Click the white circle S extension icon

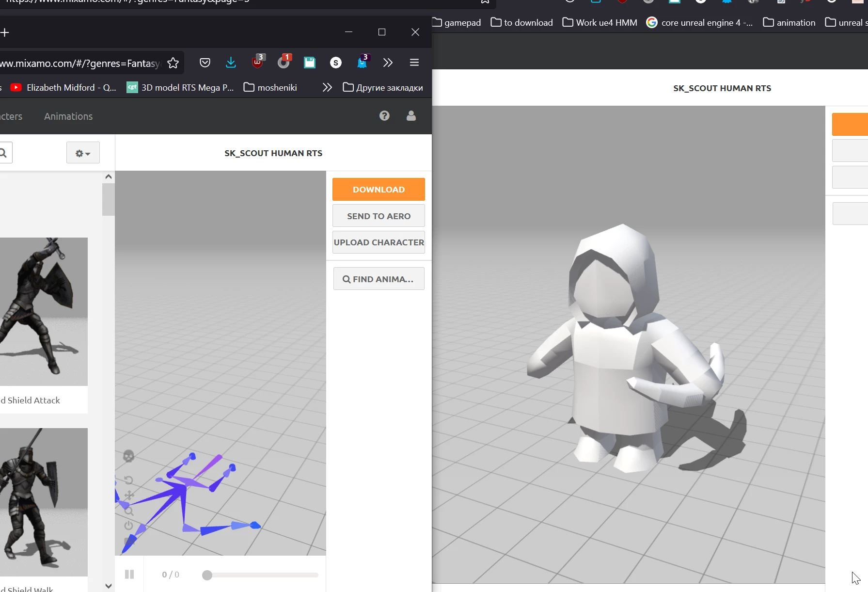336,63
